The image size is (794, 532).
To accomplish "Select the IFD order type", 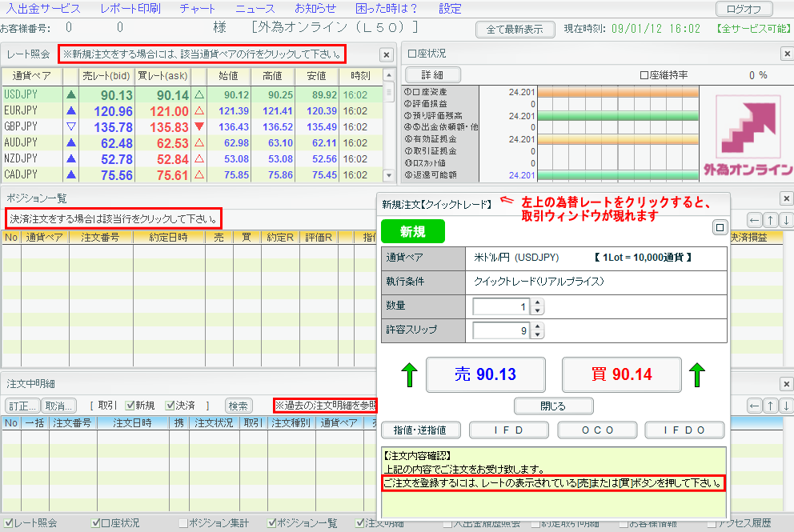I will 509,430.
